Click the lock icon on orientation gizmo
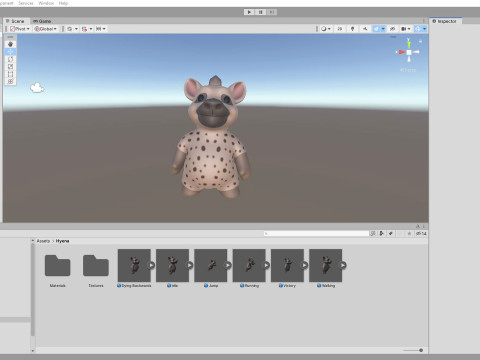Screen dimensions: 480x360 (x=420, y=41)
